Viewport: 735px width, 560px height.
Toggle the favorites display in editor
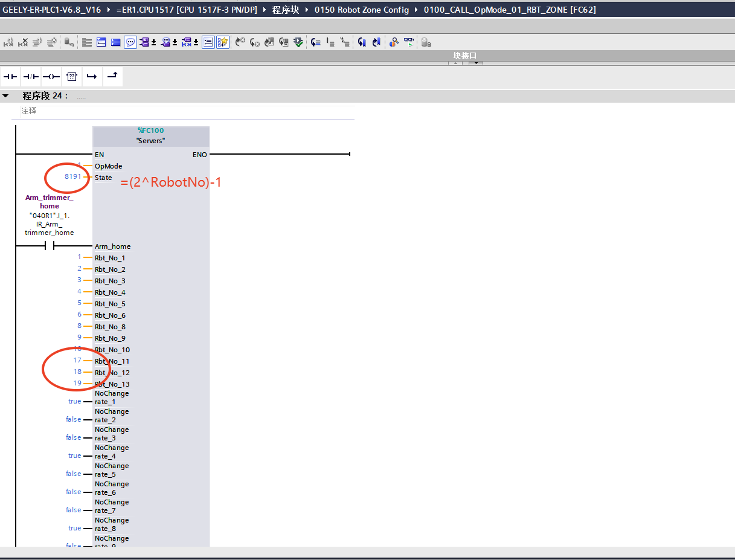223,42
